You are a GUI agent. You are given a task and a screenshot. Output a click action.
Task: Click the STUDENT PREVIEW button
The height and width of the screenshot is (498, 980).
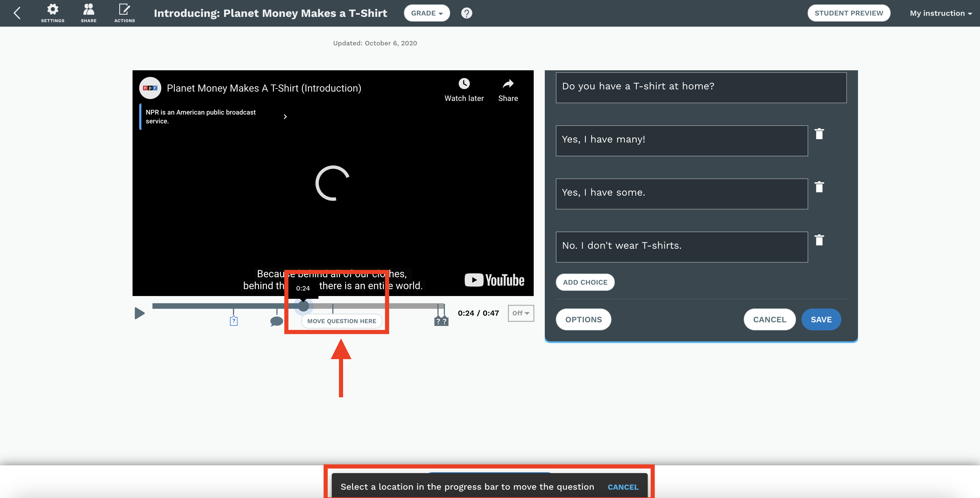click(x=848, y=13)
